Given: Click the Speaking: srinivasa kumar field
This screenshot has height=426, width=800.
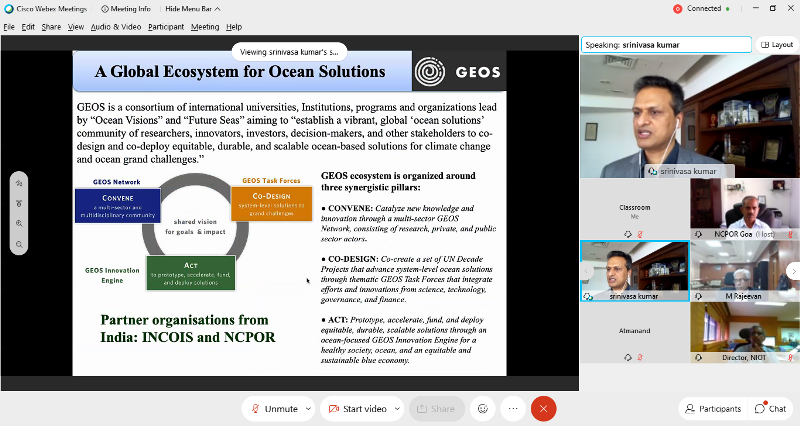Looking at the screenshot, I should point(666,45).
